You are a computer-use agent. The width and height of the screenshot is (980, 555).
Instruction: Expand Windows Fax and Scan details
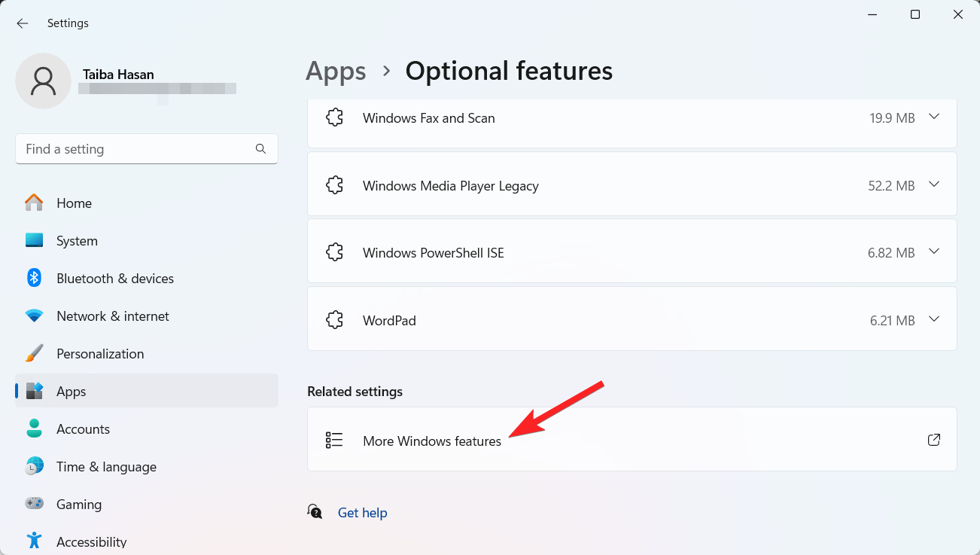click(934, 117)
